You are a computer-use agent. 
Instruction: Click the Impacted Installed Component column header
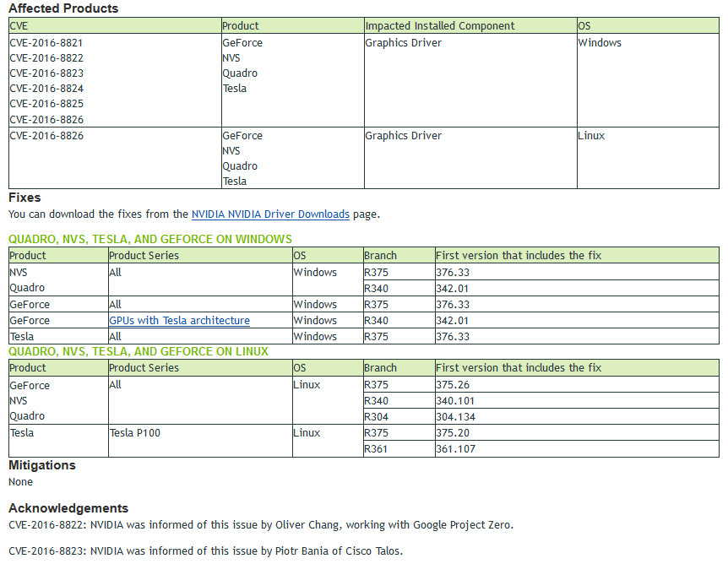click(x=470, y=25)
